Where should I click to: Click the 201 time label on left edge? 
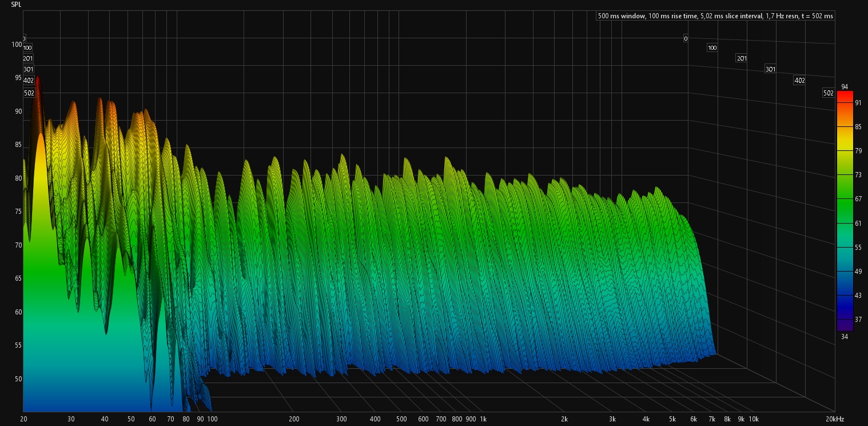[27, 58]
